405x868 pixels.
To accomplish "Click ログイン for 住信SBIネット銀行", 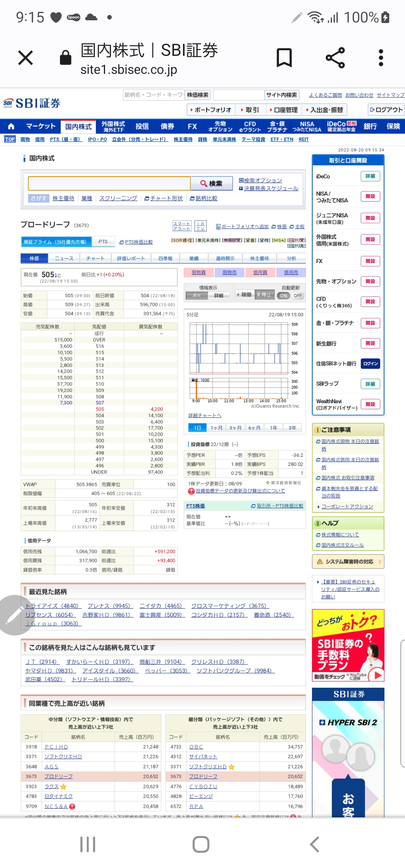I will click(x=370, y=364).
